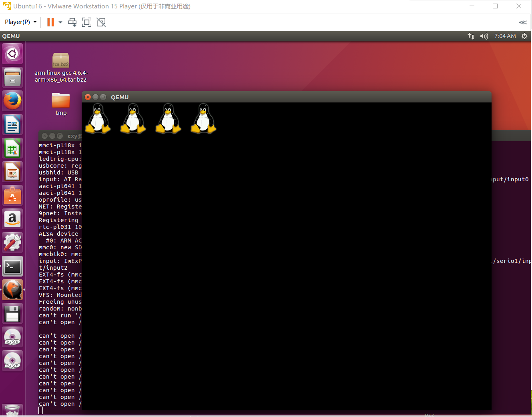The image size is (532, 417).
Task: Minimize the VMware Workstation Player window
Action: [x=472, y=6]
